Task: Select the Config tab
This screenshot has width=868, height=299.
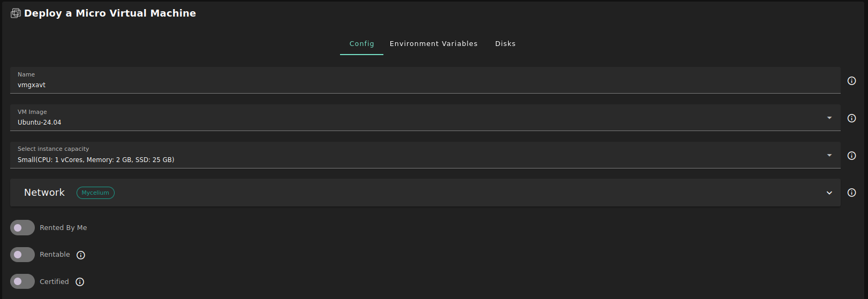Action: [361, 44]
